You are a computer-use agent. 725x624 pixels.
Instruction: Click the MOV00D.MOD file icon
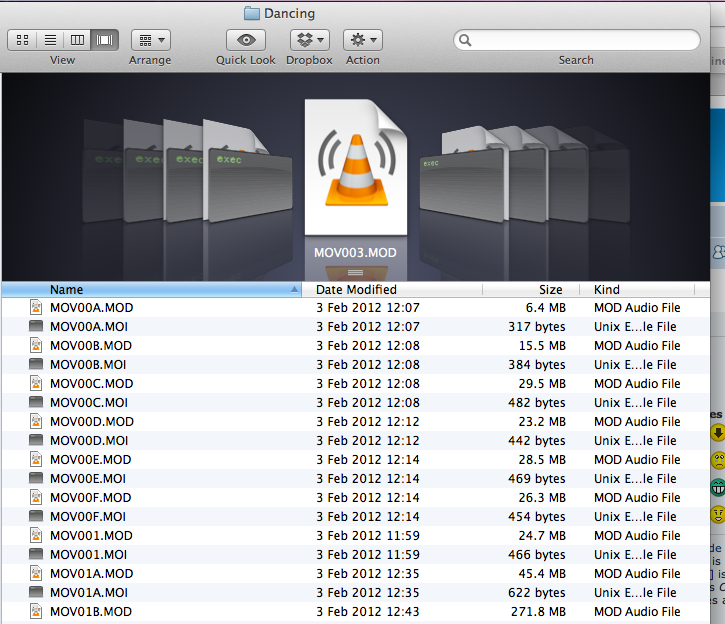36,421
